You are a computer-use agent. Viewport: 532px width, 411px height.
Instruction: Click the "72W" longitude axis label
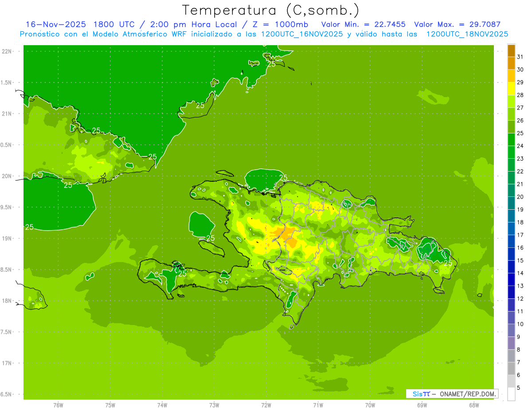click(266, 405)
